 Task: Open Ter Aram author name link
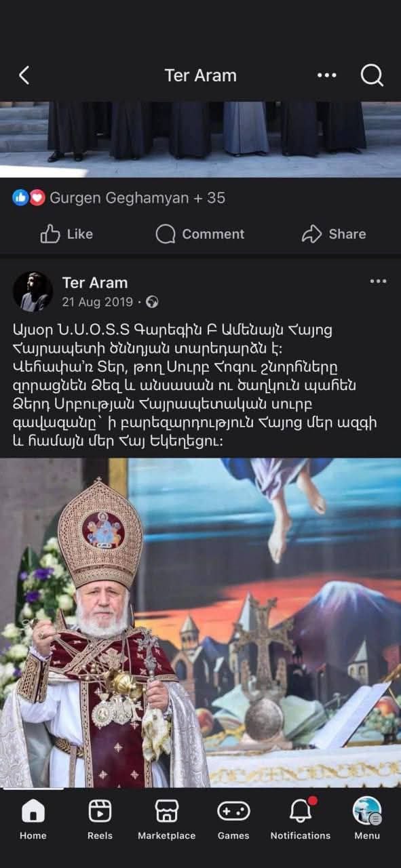94,283
